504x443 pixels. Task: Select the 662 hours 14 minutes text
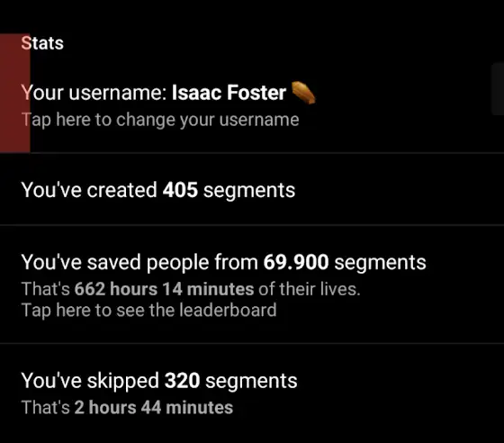tap(164, 289)
